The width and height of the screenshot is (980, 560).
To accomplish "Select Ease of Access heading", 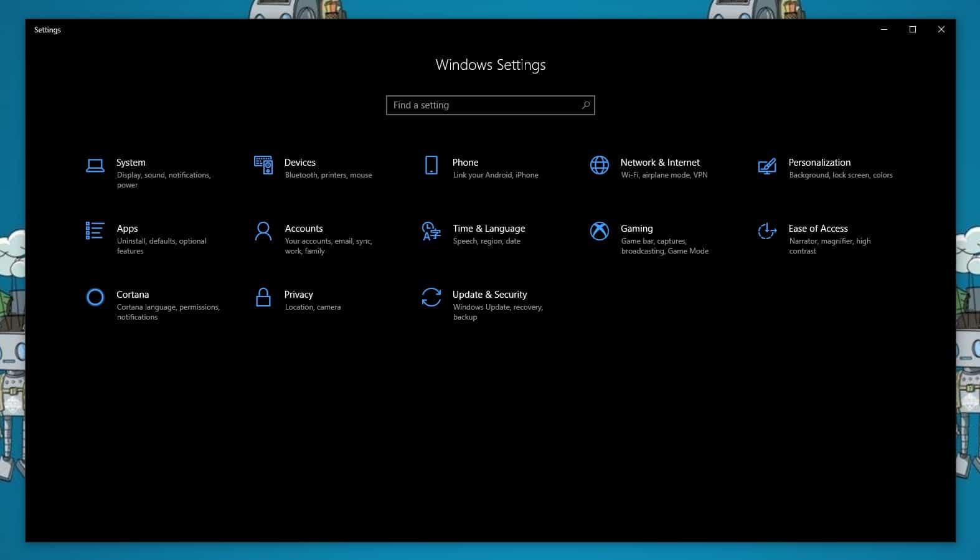I will pos(818,229).
